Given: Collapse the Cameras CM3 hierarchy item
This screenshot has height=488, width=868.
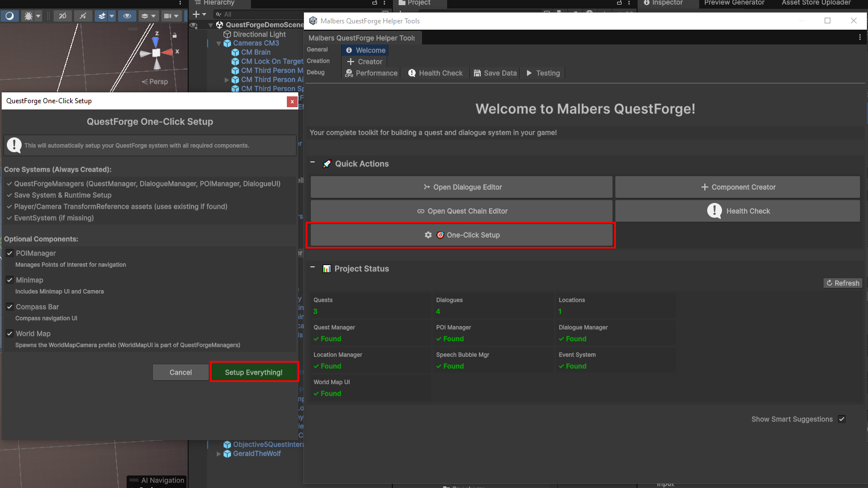Looking at the screenshot, I should click(x=218, y=43).
